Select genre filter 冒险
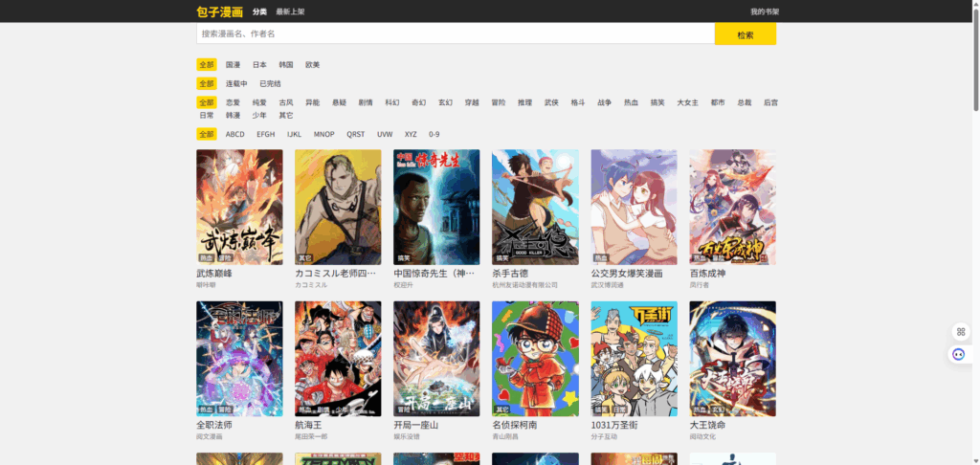The image size is (980, 465). [x=499, y=102]
